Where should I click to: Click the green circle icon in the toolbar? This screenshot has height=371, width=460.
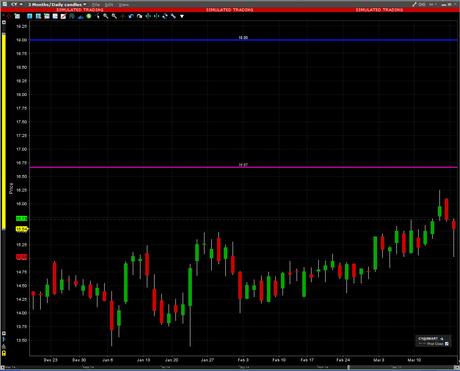pyautogui.click(x=89, y=16)
